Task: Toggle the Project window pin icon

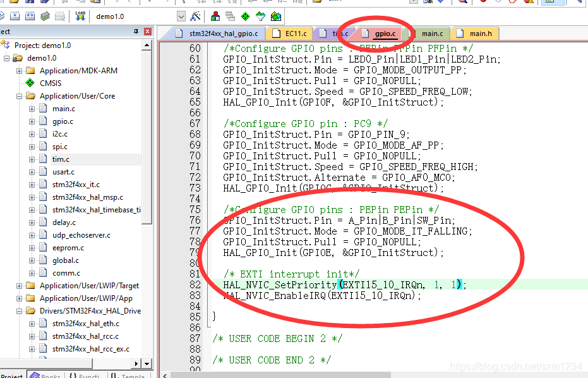Action: [136, 31]
